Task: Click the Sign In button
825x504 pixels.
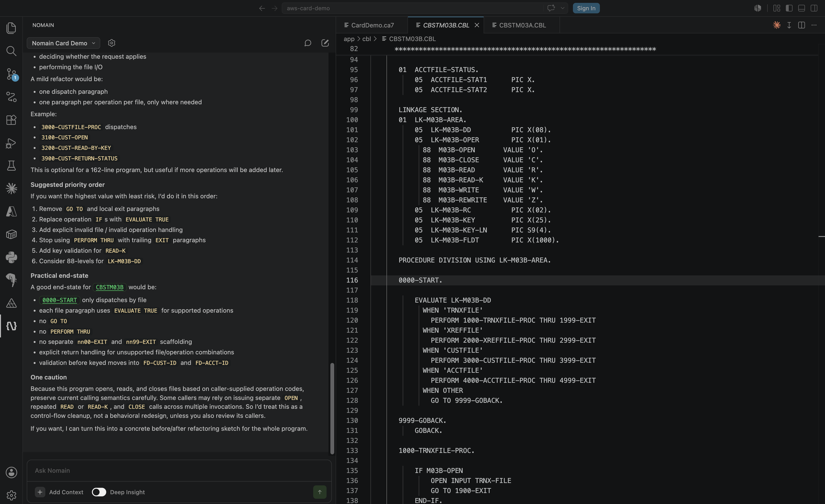Action: click(586, 8)
